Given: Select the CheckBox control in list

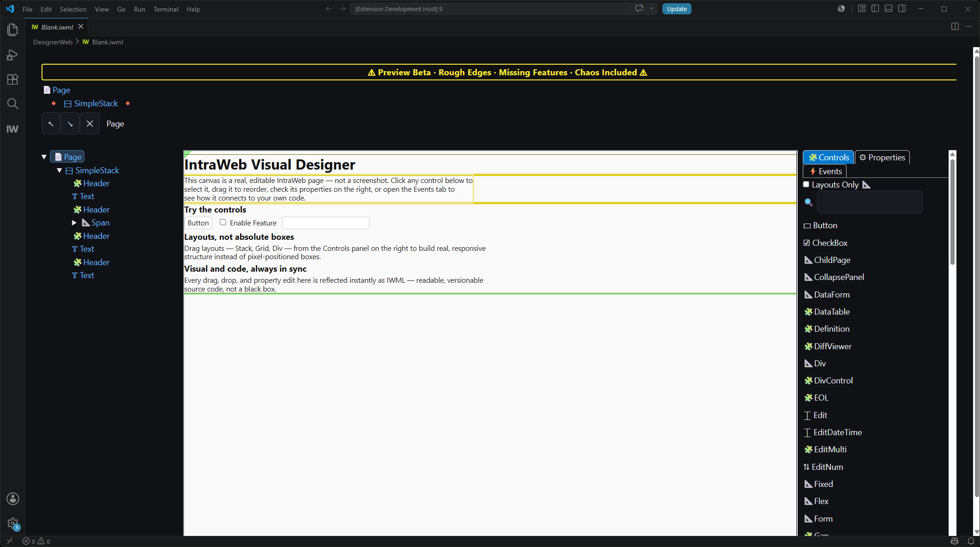Looking at the screenshot, I should (826, 243).
